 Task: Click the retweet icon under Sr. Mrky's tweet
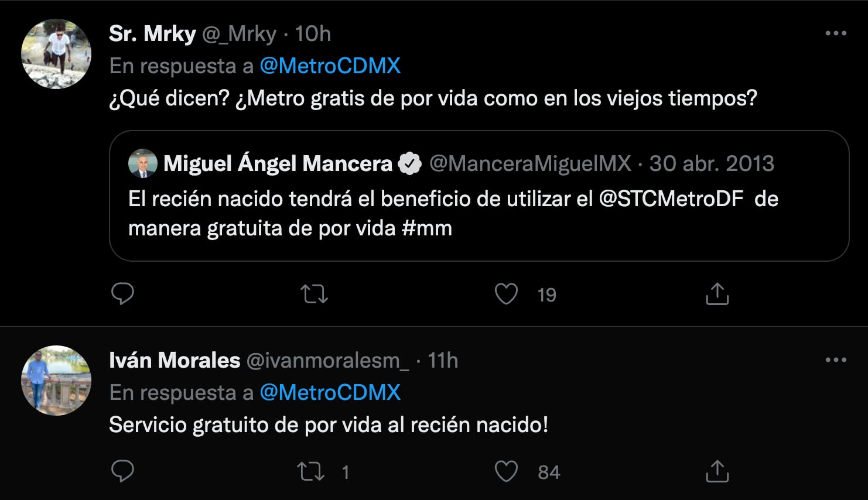(315, 294)
